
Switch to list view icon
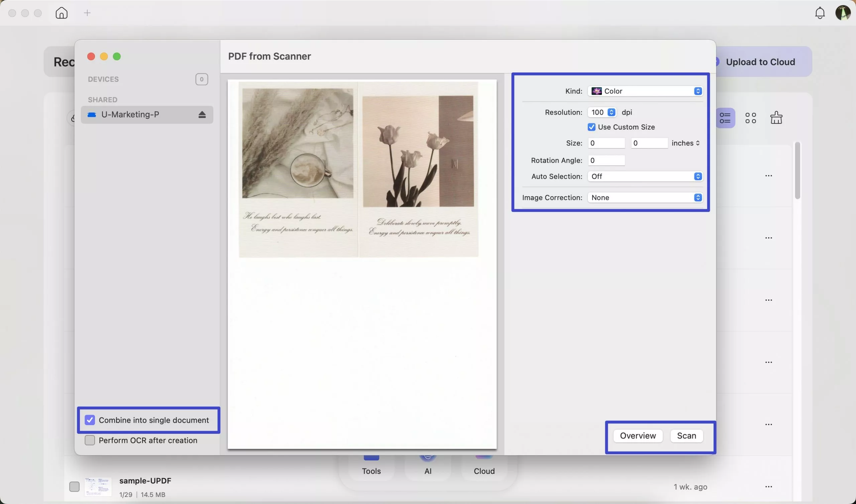[x=725, y=118]
